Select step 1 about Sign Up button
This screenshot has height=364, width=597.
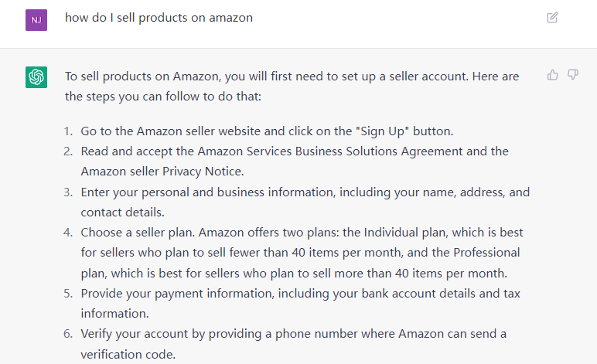[267, 131]
